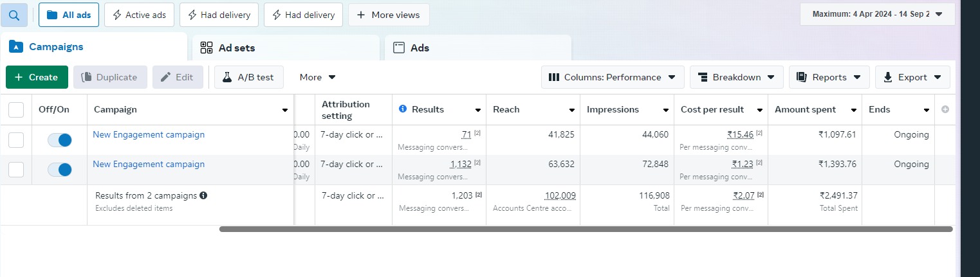Click the horizontal table scrollbar
The image size is (980, 277).
586,229
